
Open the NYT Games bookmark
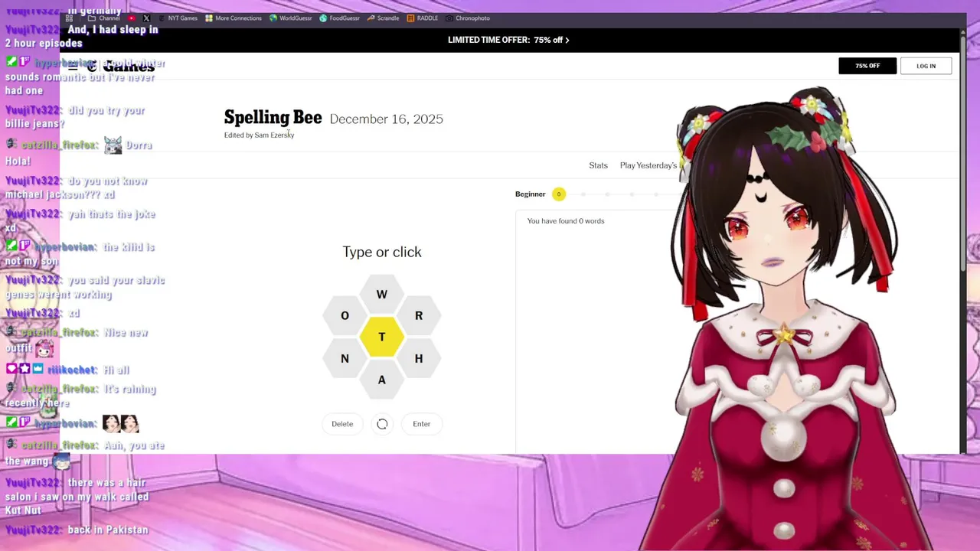pos(177,18)
